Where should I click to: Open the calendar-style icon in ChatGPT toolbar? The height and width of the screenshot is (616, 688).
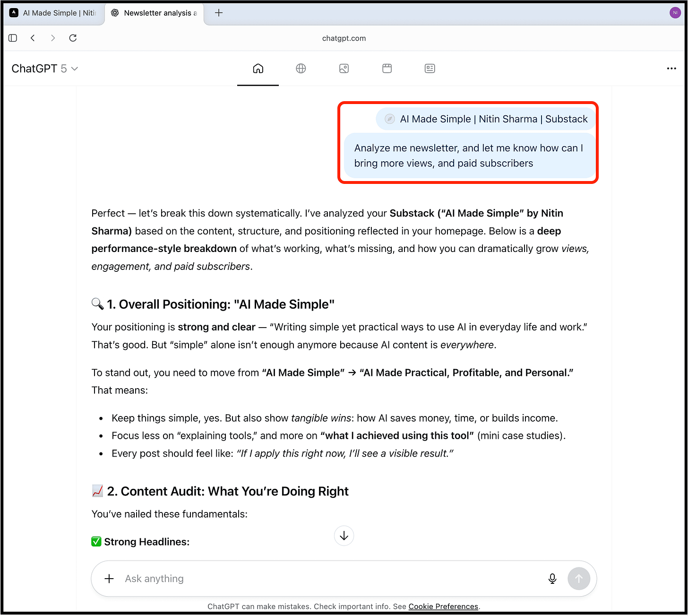click(x=387, y=69)
